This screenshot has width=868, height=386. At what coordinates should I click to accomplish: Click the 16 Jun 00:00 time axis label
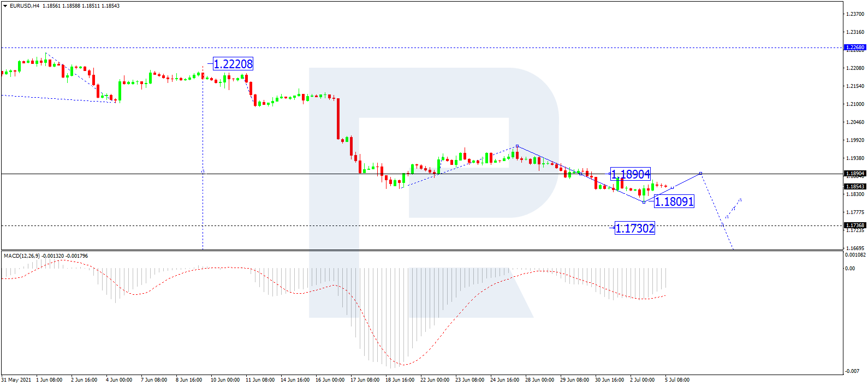(x=330, y=380)
